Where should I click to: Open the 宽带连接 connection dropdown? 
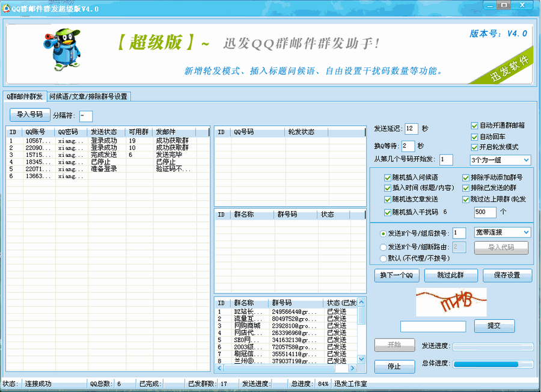click(x=502, y=231)
